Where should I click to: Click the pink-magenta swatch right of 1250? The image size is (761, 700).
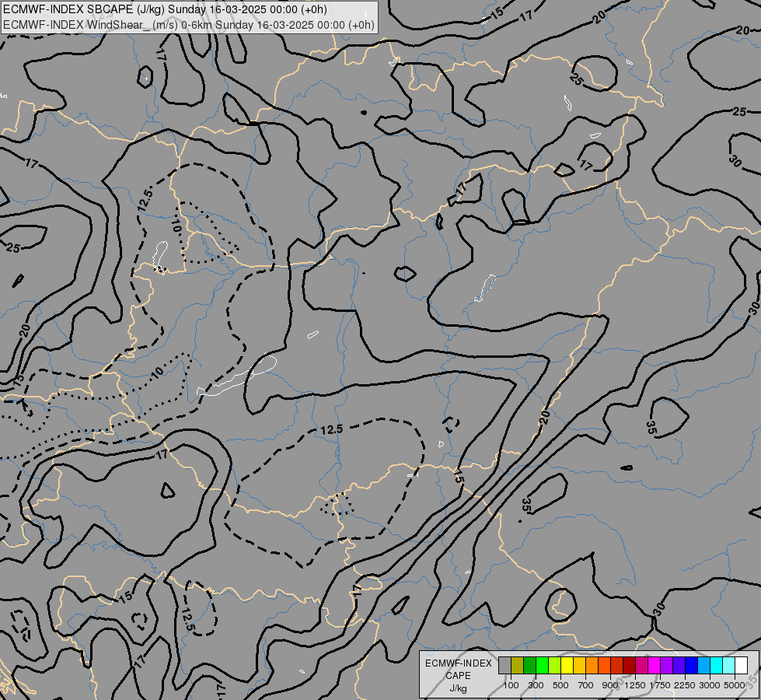tap(641, 665)
